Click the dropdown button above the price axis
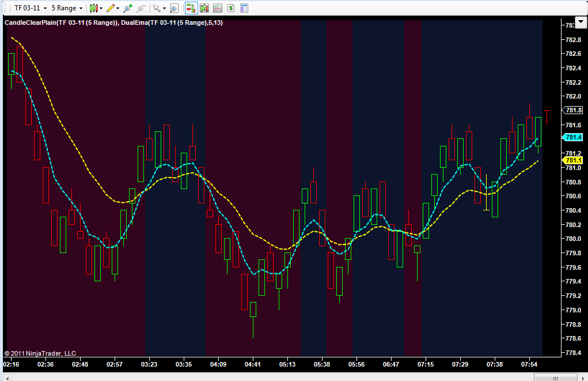The width and height of the screenshot is (588, 381). pos(581,22)
